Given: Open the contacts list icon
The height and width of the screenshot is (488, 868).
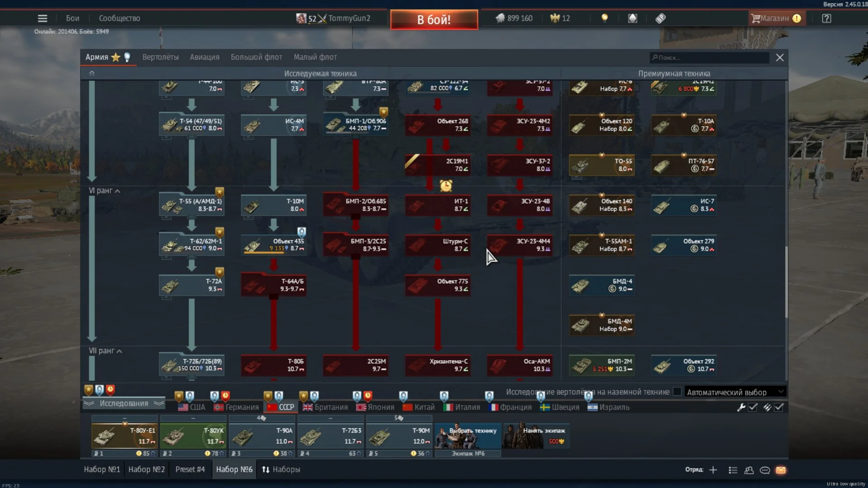Looking at the screenshot, I should 749,470.
